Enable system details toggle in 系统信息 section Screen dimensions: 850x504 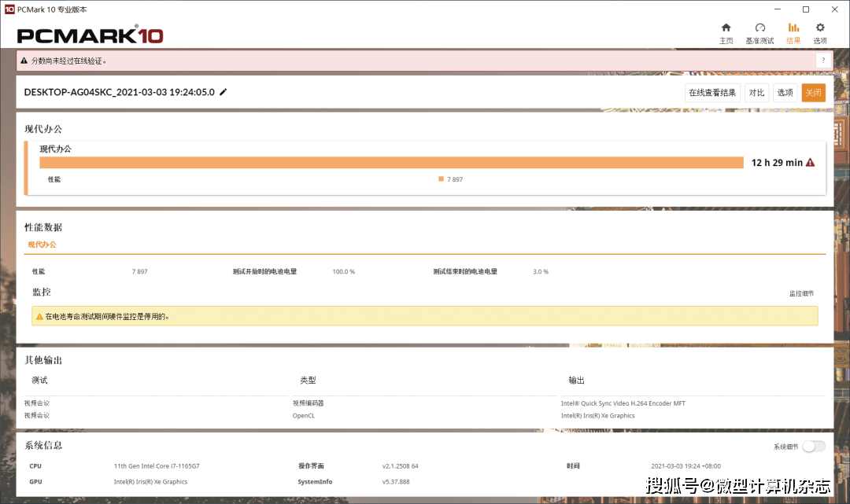click(813, 445)
